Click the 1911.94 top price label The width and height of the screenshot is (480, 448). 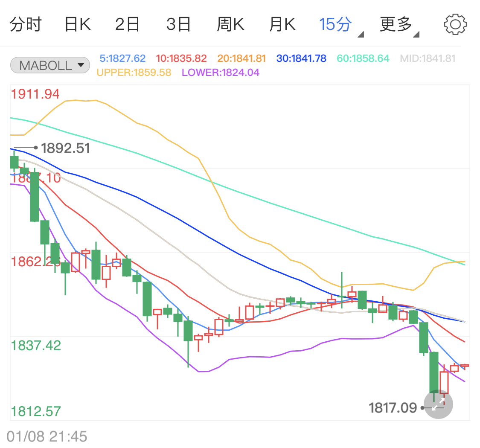point(35,94)
